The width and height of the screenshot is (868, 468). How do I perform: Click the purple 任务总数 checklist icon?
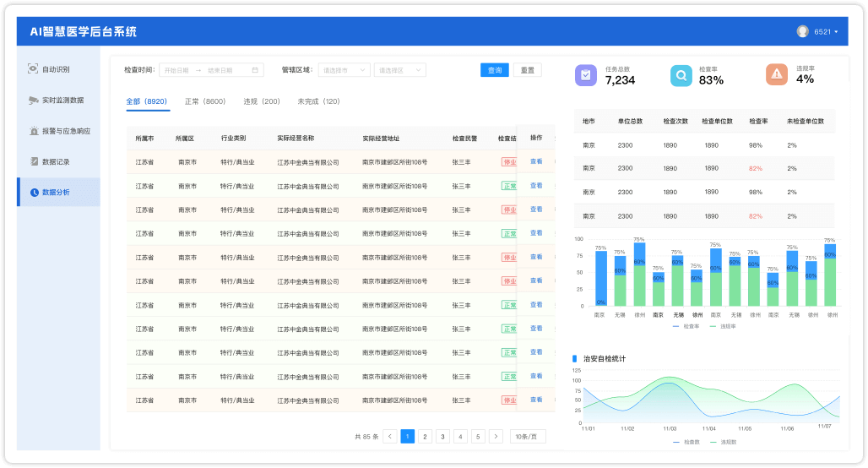[586, 75]
